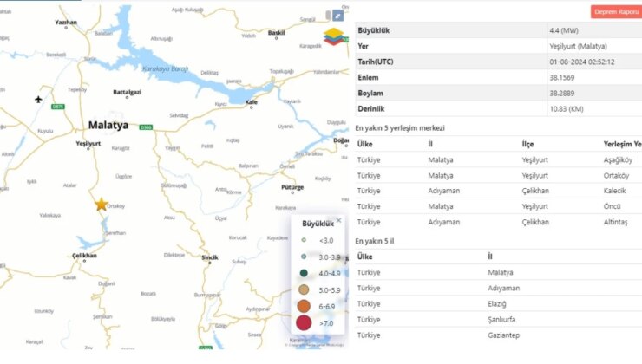Image resolution: width=642 pixels, height=364 pixels.
Task: Click the Kalecik settlement cell
Action: pos(614,191)
